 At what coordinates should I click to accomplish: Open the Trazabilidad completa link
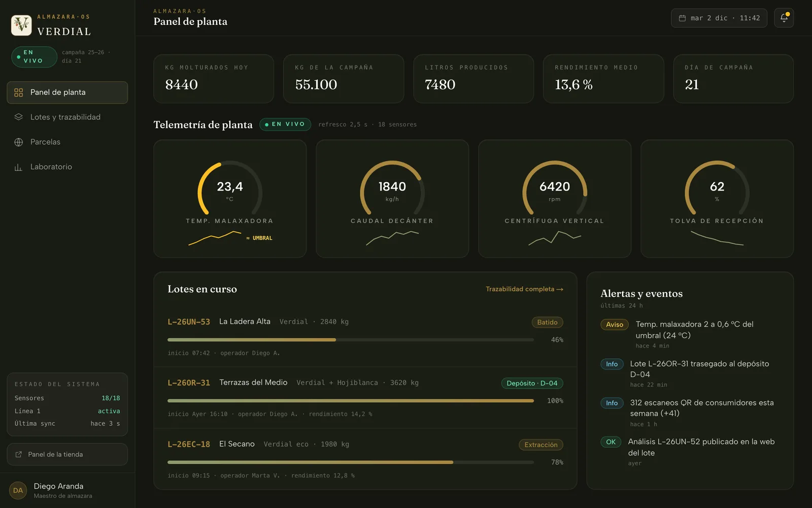click(524, 289)
